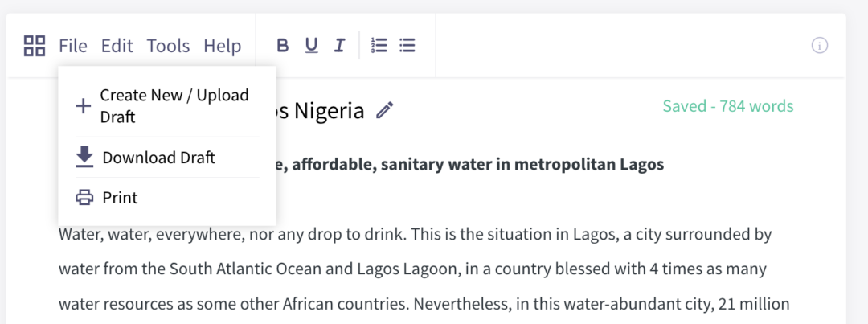The width and height of the screenshot is (868, 324).
Task: Select Print from the File menu
Action: pos(167,197)
